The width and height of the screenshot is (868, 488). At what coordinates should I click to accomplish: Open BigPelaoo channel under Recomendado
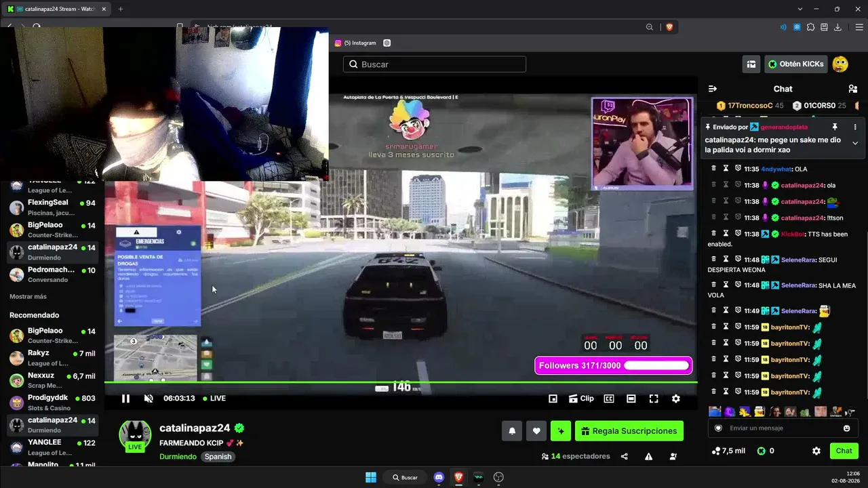coord(52,335)
